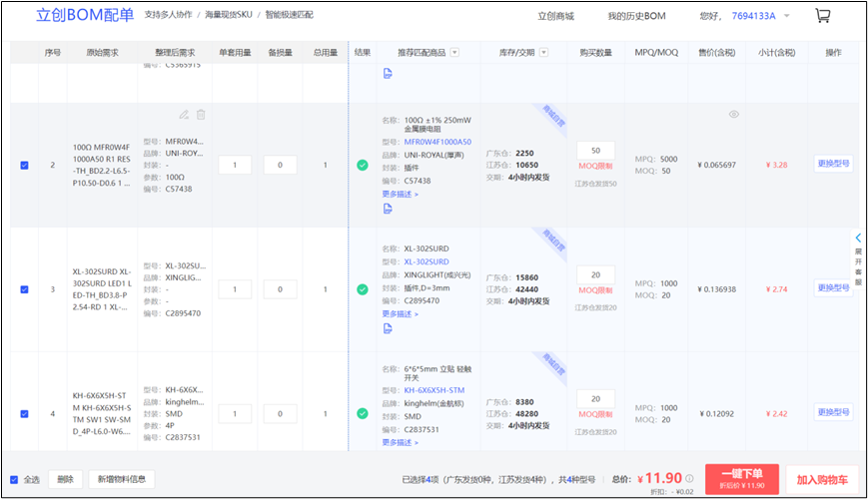The image size is (868, 499).
Task: Click the part number C57438 in recommended product
Action: 418,181
